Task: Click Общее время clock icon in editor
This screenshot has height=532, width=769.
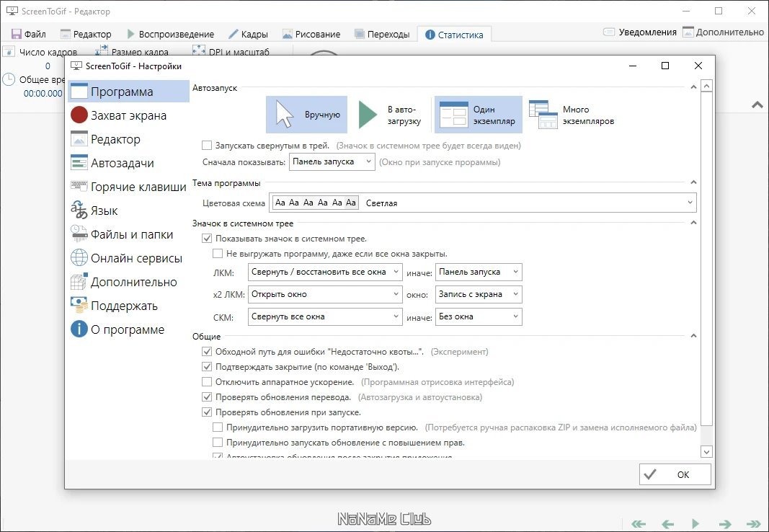Action: (9, 79)
